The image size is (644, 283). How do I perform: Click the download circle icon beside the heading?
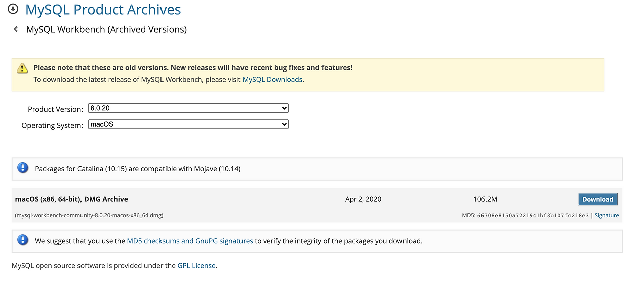13,9
